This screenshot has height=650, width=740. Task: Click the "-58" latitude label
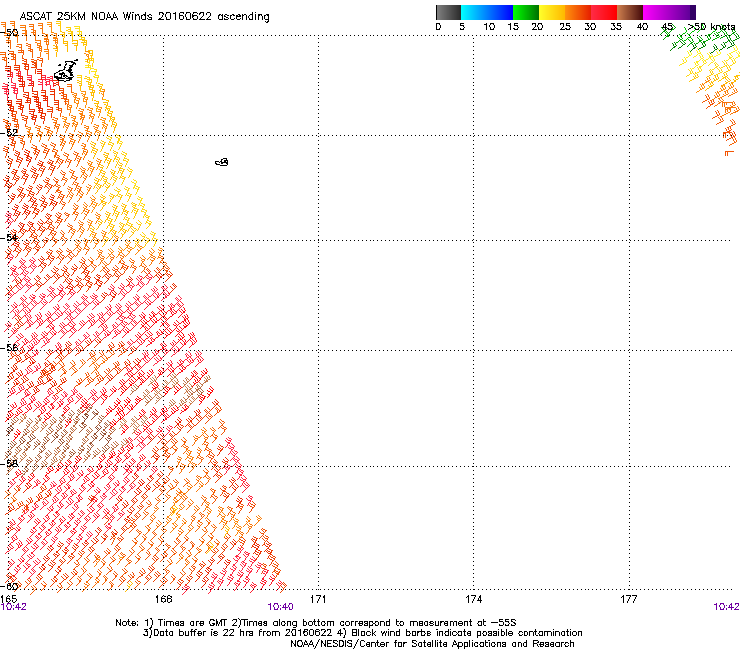pos(9,464)
